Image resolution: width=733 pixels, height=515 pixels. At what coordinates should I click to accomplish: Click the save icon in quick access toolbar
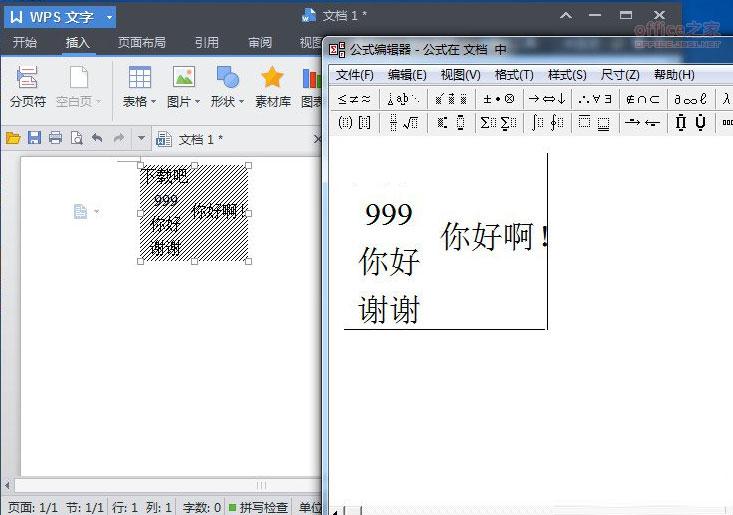[35, 138]
